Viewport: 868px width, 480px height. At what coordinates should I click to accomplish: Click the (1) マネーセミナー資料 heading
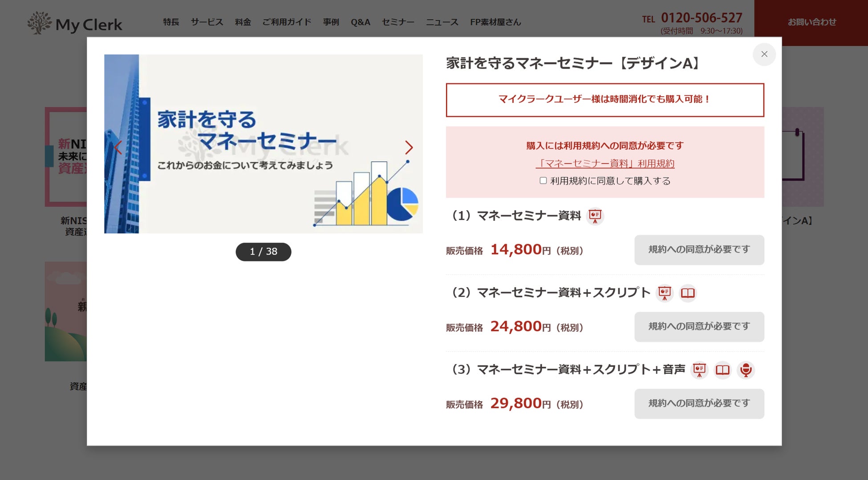(515, 216)
